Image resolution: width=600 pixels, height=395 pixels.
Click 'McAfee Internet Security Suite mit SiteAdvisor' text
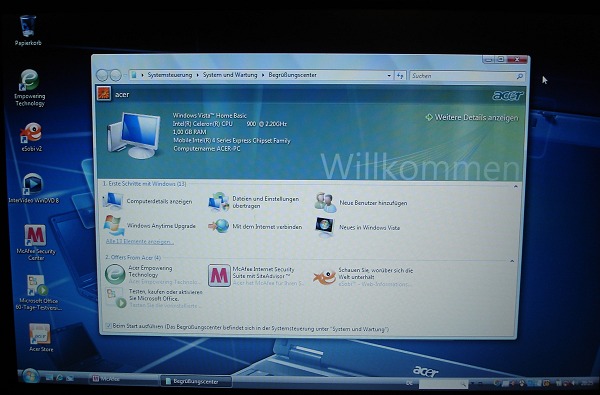(263, 273)
